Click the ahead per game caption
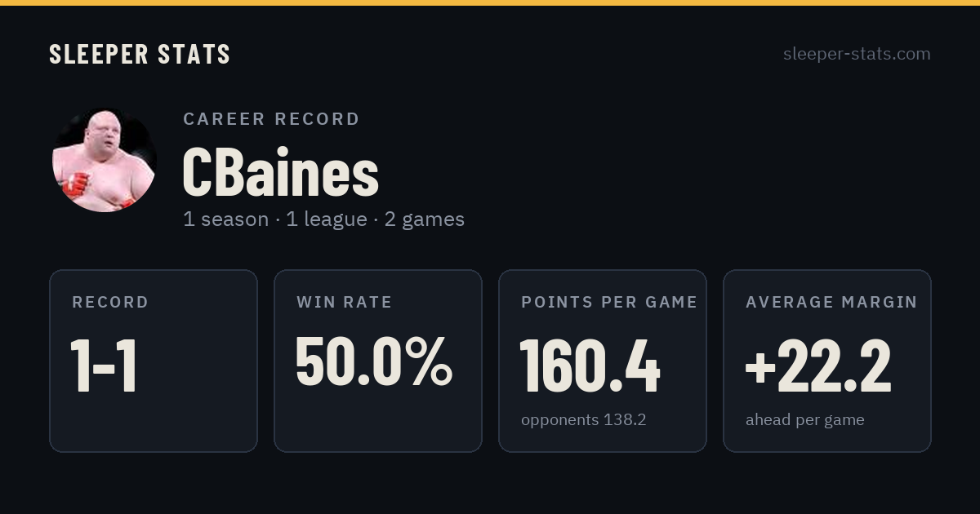 click(x=805, y=420)
